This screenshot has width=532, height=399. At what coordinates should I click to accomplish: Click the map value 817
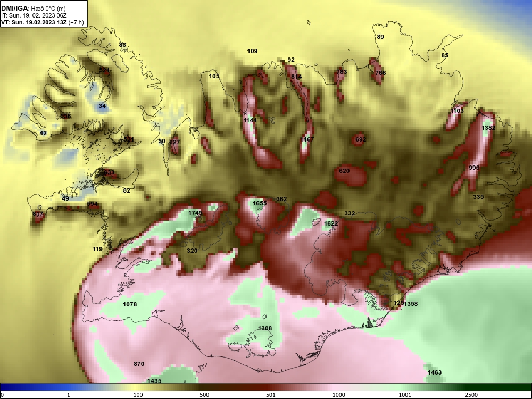click(38, 214)
